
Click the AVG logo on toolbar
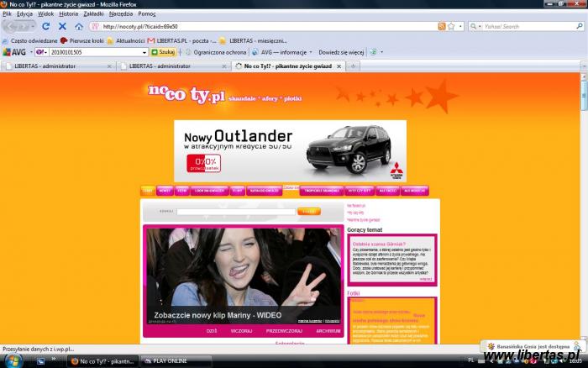click(x=14, y=52)
